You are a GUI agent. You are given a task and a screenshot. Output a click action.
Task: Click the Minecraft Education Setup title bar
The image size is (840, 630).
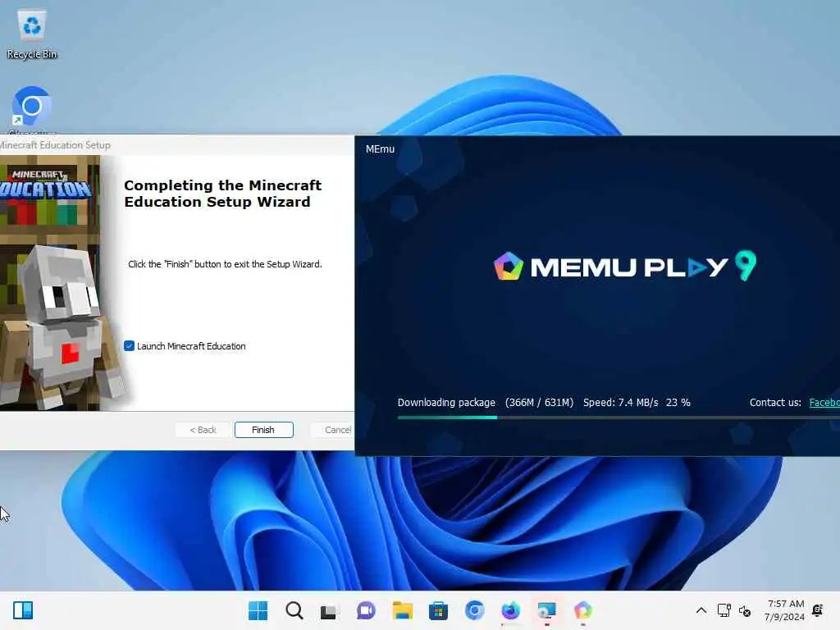point(177,145)
